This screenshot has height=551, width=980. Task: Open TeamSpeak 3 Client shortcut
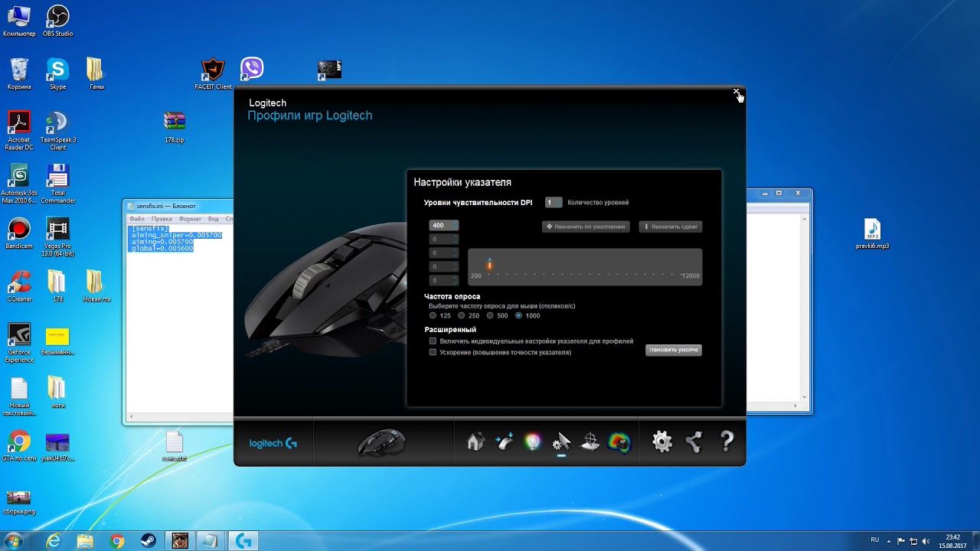tap(58, 130)
